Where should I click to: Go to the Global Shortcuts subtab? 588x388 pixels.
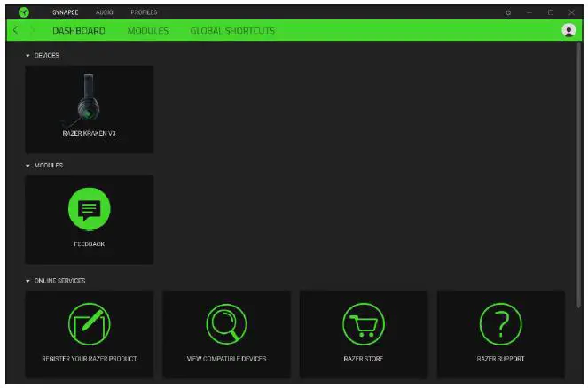tap(232, 31)
